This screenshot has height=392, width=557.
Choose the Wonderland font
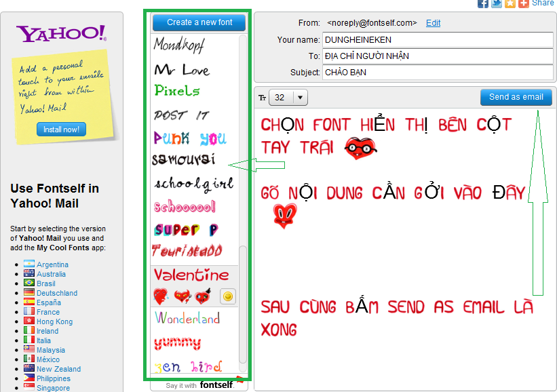tap(187, 318)
